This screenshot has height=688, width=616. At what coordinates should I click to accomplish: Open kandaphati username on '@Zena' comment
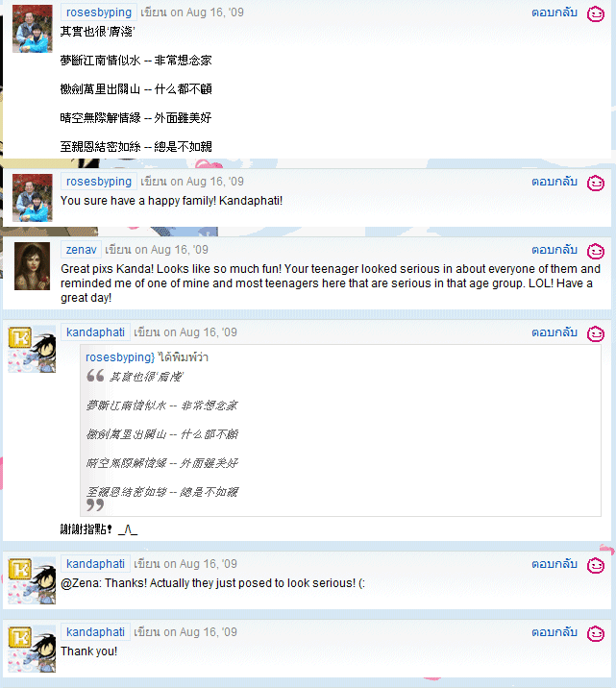[95, 564]
